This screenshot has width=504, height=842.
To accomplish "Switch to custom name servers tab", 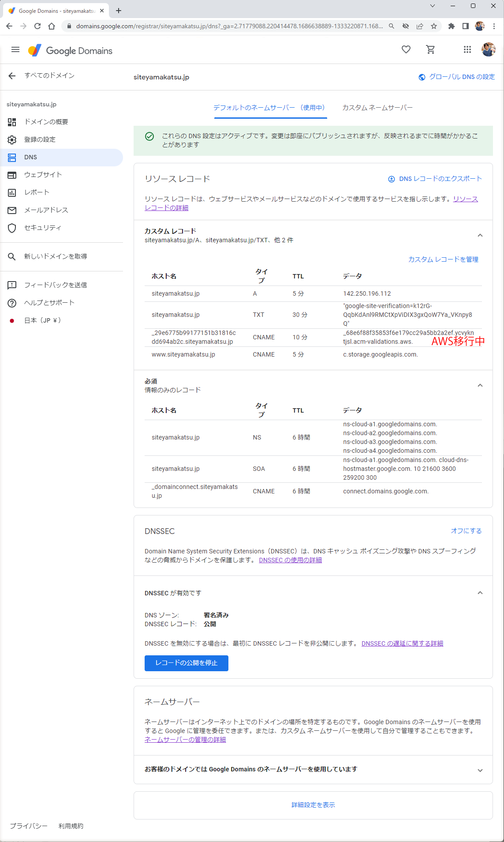I will coord(377,108).
